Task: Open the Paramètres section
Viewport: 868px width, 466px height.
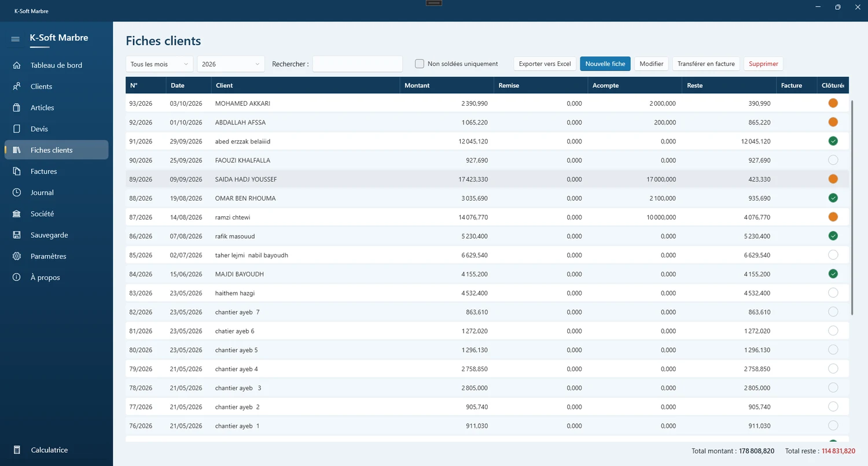Action: (x=56, y=256)
